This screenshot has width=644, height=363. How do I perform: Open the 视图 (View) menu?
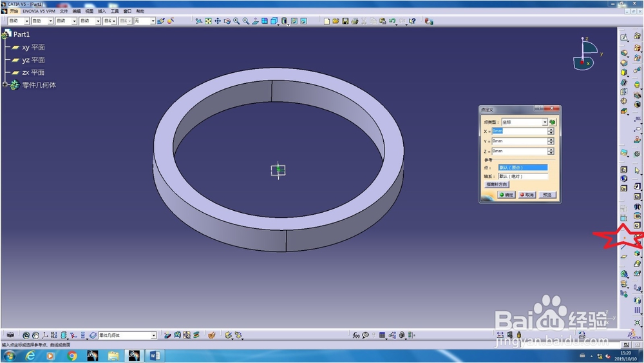point(89,11)
